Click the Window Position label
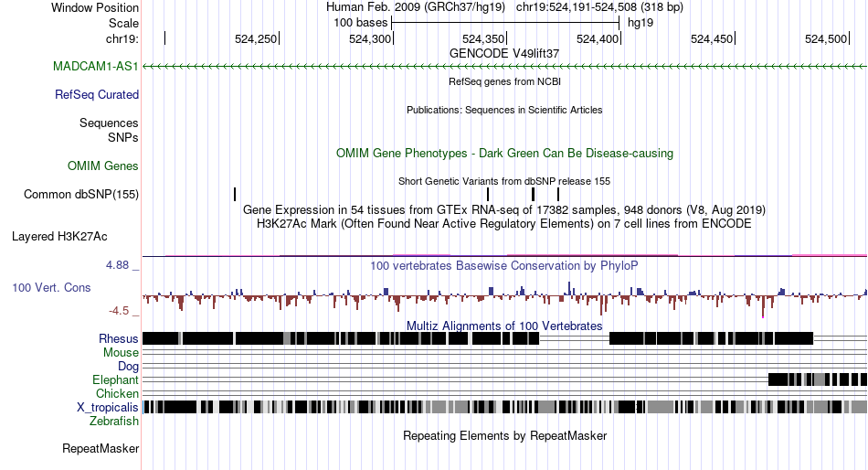Viewport: 868px width, 470px height. click(95, 7)
